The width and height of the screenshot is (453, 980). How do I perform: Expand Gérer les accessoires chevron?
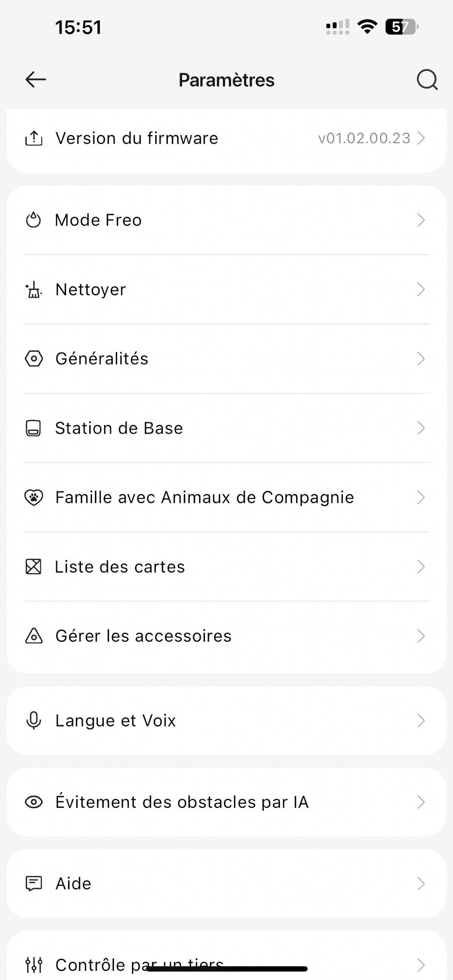pyautogui.click(x=421, y=636)
